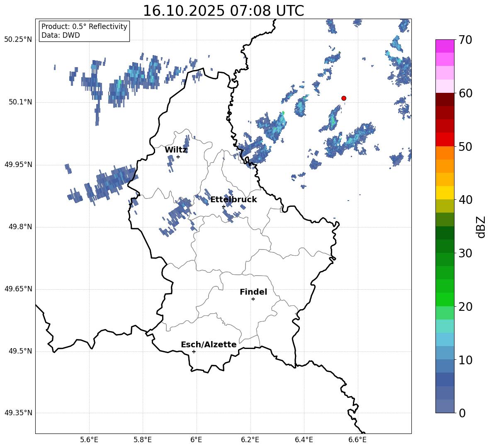
Task: Click the Findel station cross marker
Action: click(253, 299)
